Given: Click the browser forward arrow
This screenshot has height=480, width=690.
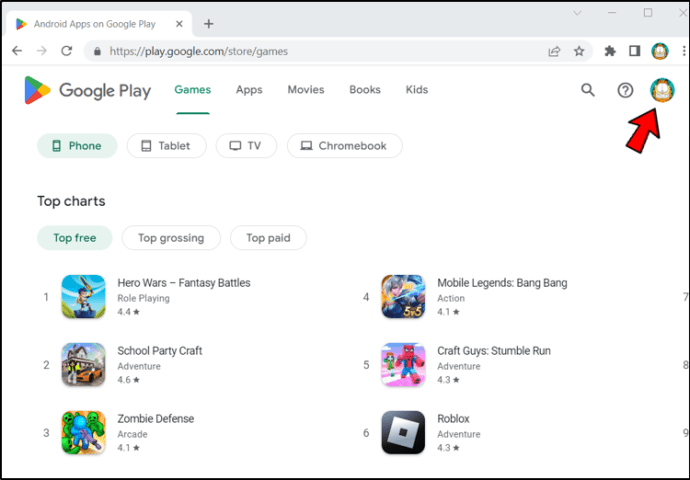Looking at the screenshot, I should click(x=42, y=51).
